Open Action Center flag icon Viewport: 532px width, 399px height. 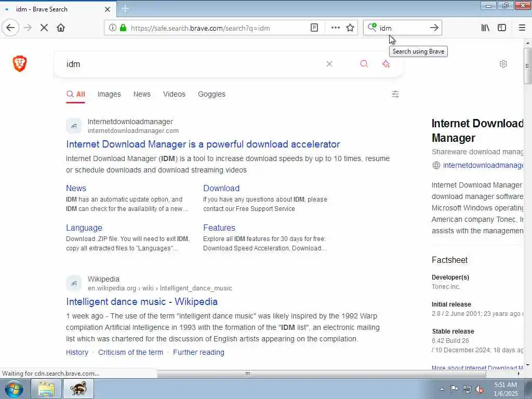pyautogui.click(x=454, y=389)
